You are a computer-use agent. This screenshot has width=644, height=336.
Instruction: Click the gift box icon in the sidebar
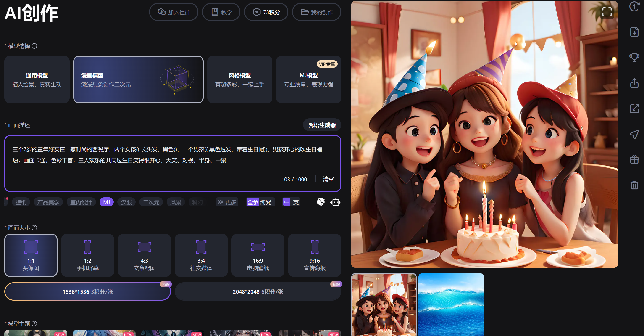point(634,160)
